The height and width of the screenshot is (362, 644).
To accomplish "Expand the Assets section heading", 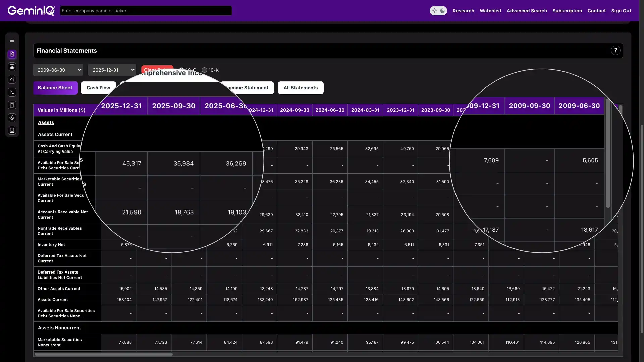I will coord(46,122).
